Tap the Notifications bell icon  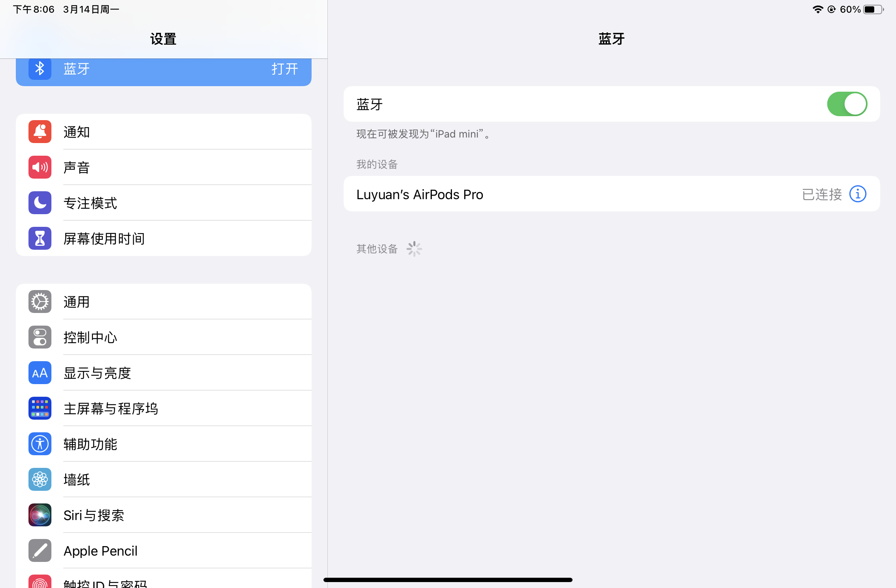coord(40,132)
